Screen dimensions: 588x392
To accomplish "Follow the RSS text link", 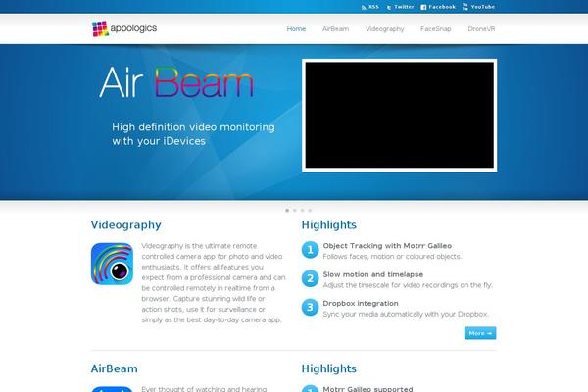I will click(373, 7).
